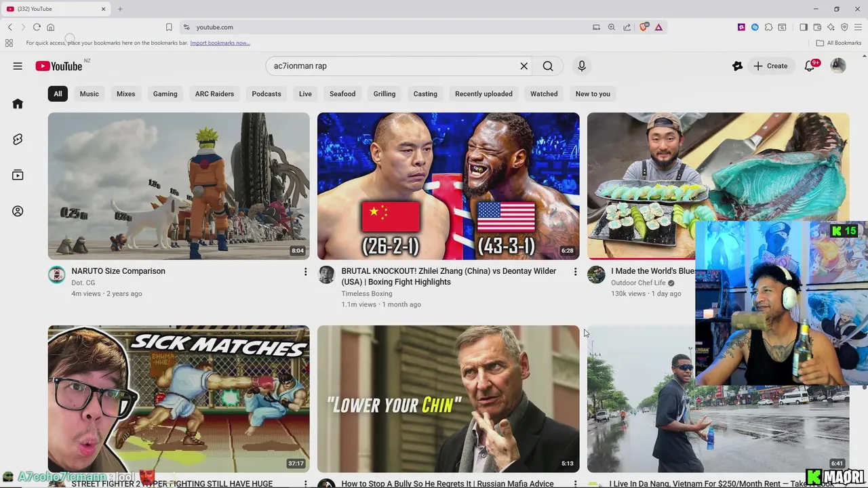Open the Brave VPN shield icon

(844, 27)
